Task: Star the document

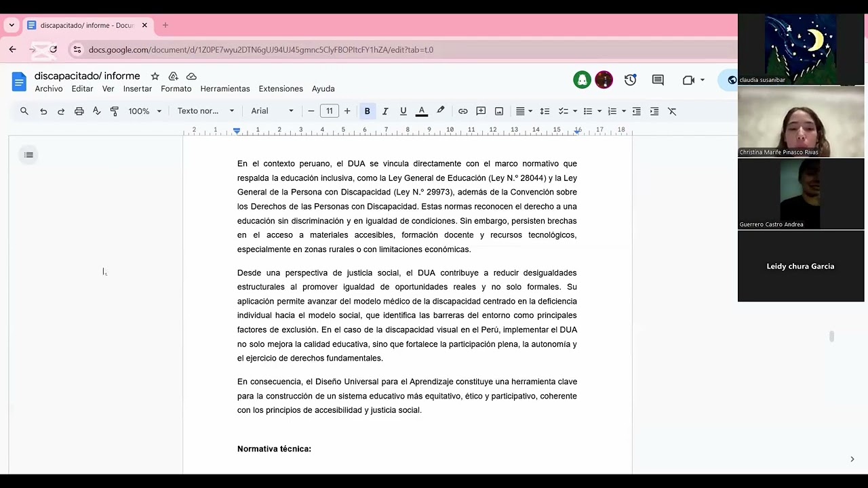Action: [155, 77]
